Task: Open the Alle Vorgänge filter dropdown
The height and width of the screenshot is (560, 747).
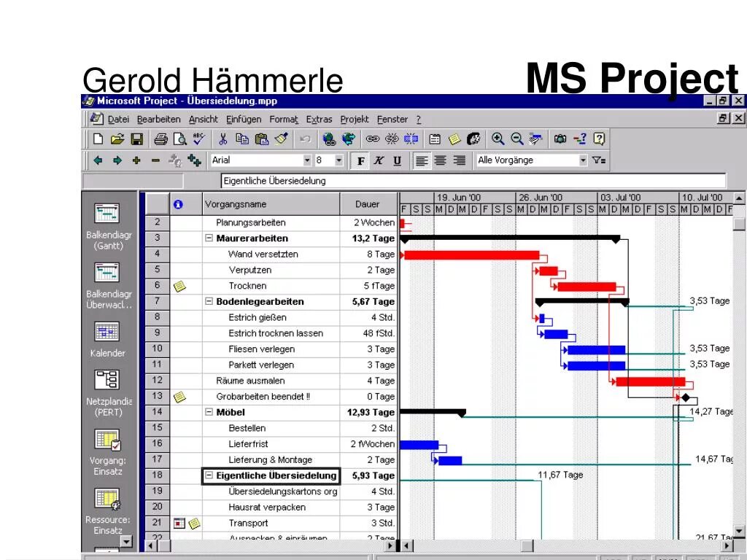Action: (x=583, y=160)
